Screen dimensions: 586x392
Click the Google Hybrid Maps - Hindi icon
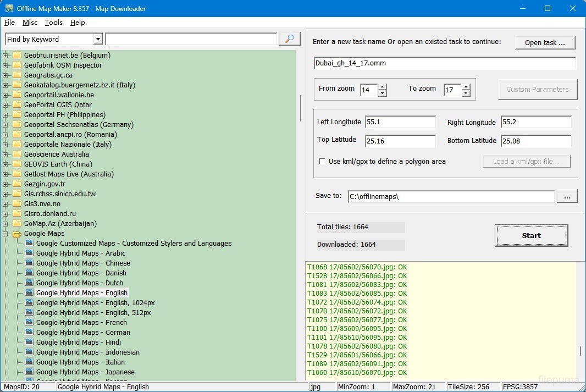click(x=29, y=343)
